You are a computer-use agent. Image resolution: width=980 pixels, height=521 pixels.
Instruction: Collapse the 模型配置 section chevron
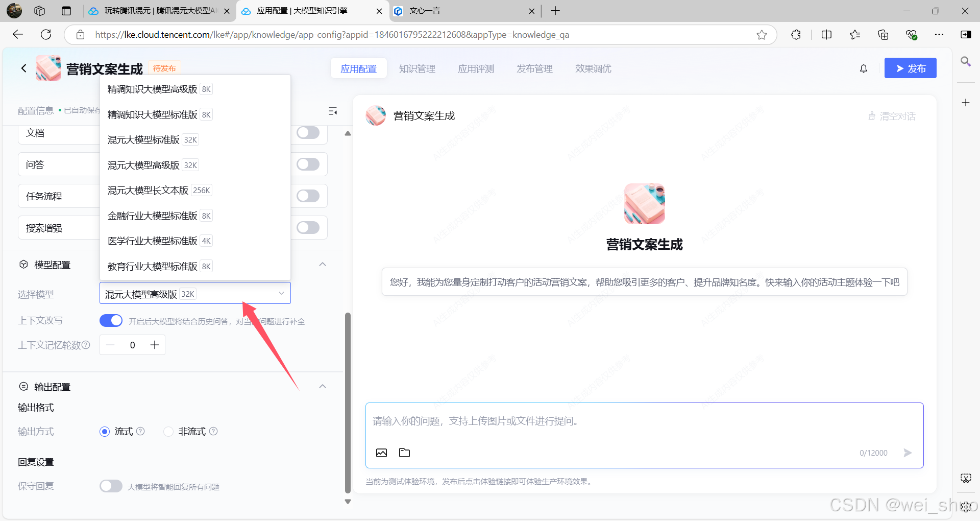click(x=323, y=265)
